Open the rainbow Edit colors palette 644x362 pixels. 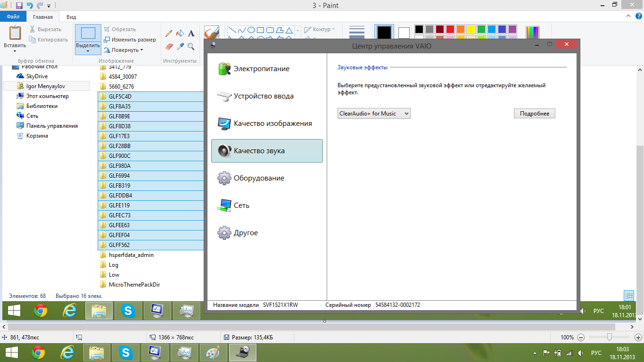point(532,32)
